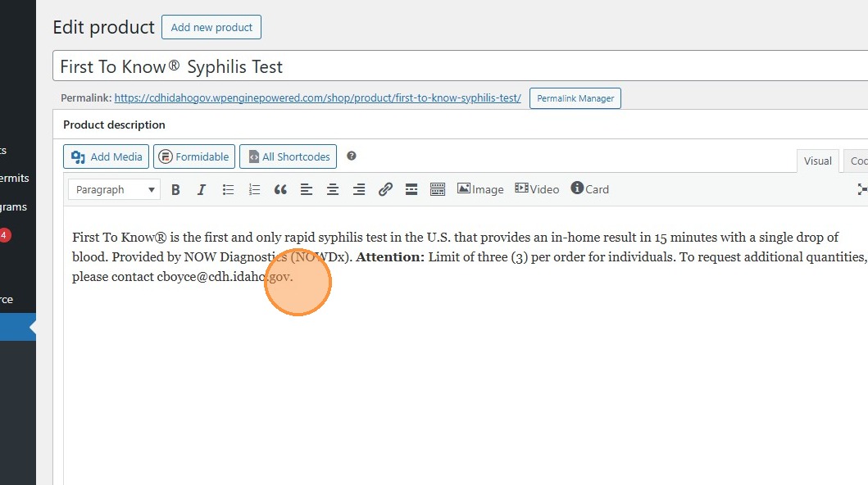
Task: Click the 'Product description' panel heading
Action: 114,125
